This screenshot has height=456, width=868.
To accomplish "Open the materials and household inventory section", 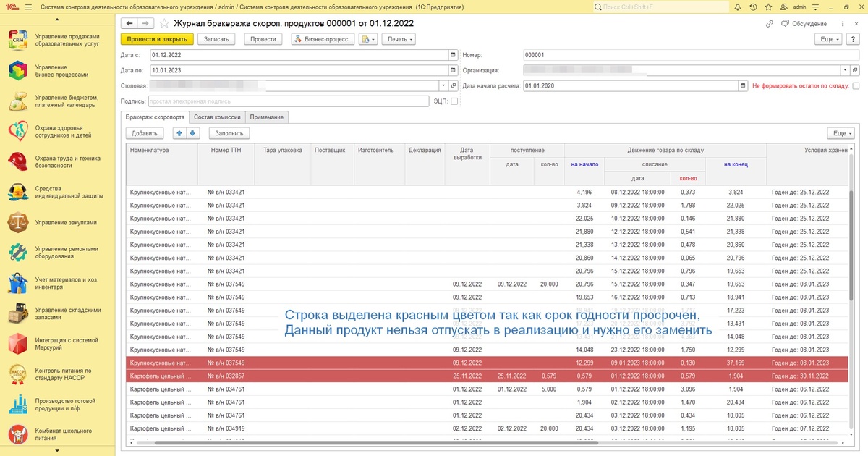I will [x=57, y=283].
